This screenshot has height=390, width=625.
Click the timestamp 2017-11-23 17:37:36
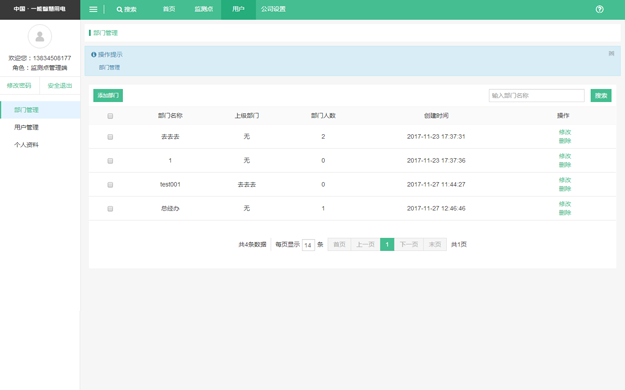click(x=436, y=160)
